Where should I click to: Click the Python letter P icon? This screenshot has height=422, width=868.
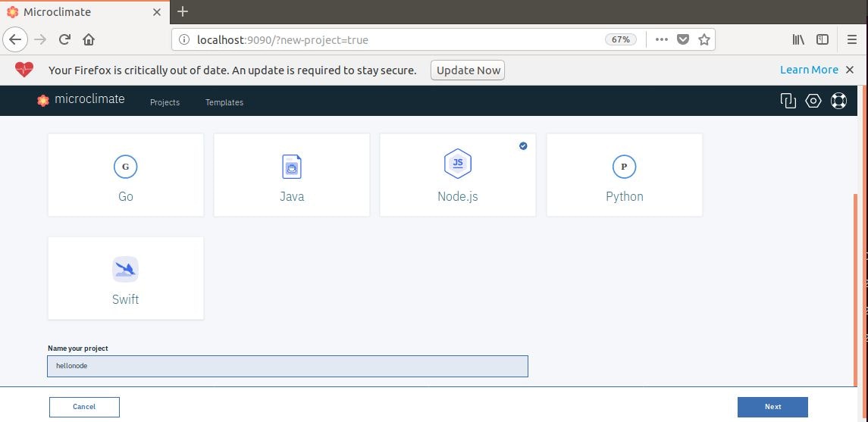[625, 167]
